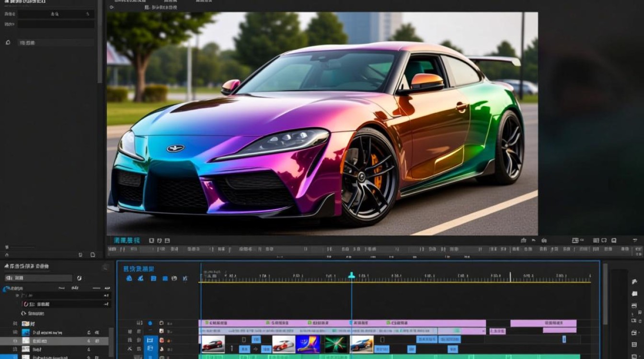Click the leftmost blue icon under the timeline title
This screenshot has height=359, width=644.
pyautogui.click(x=129, y=278)
